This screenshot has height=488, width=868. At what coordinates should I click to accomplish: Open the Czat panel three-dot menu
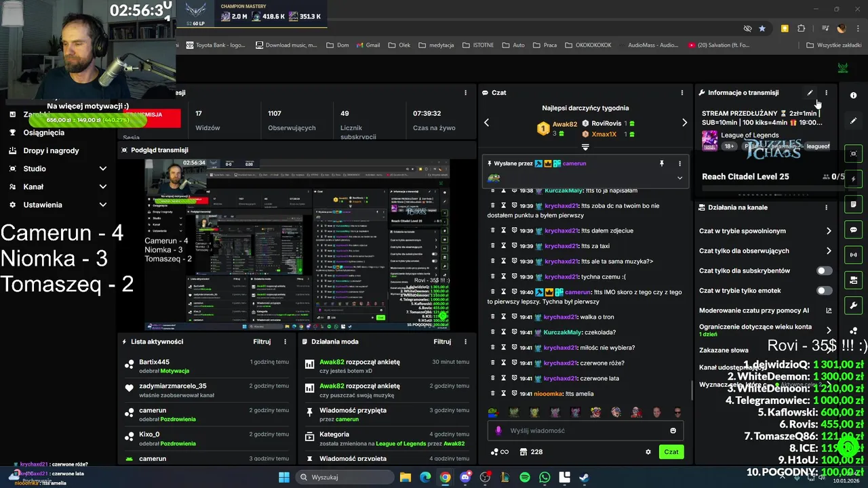tap(682, 93)
